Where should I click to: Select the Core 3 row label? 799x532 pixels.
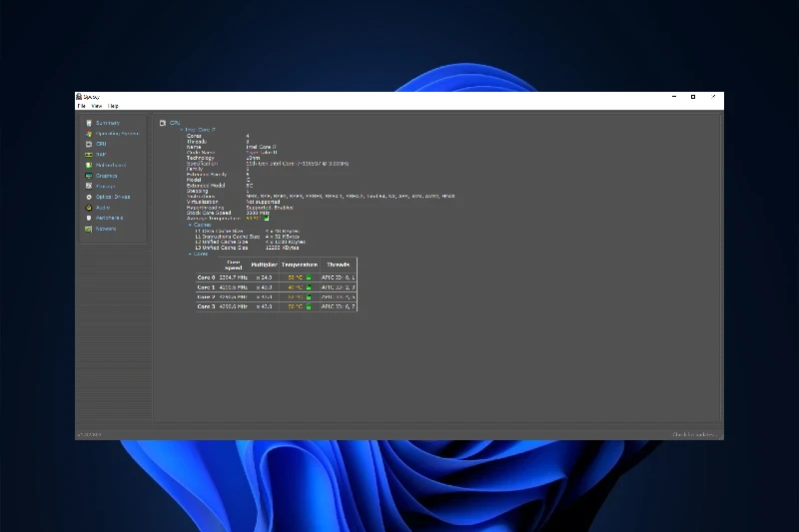click(x=207, y=306)
